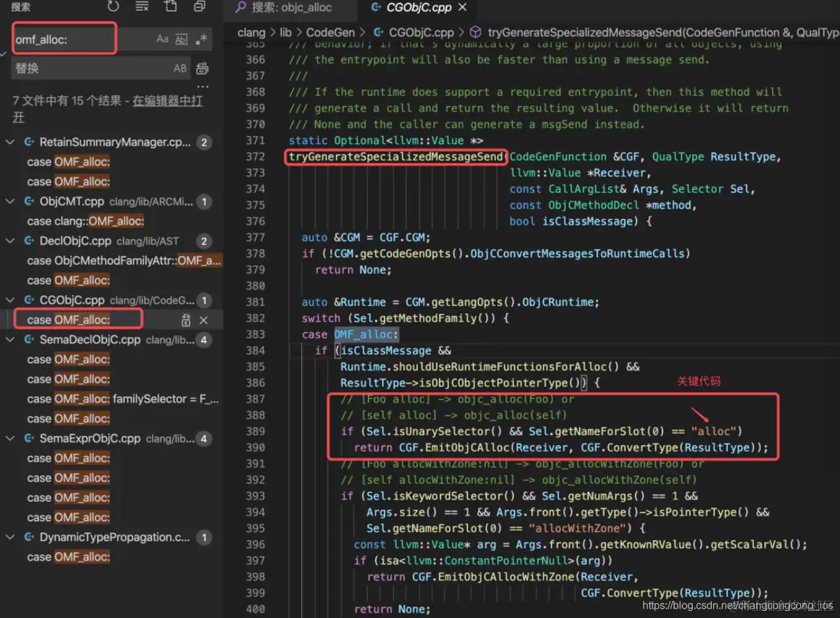Click result count badge on SemaExprObjC.cpp
The image size is (840, 618).
pyautogui.click(x=204, y=438)
